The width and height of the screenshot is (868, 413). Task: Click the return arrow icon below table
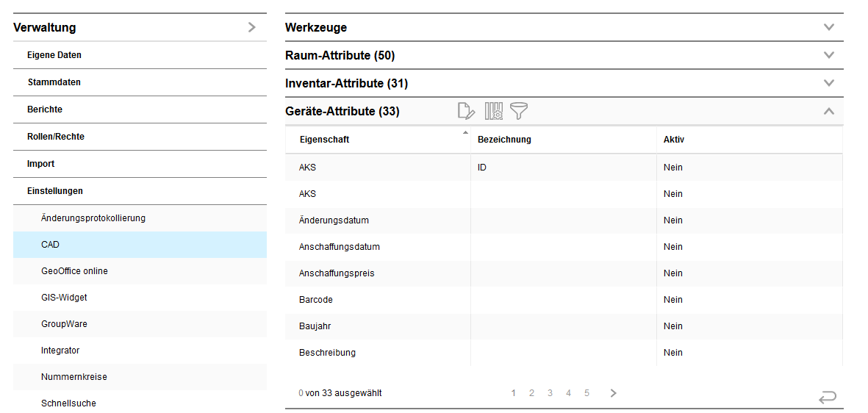coord(827,398)
